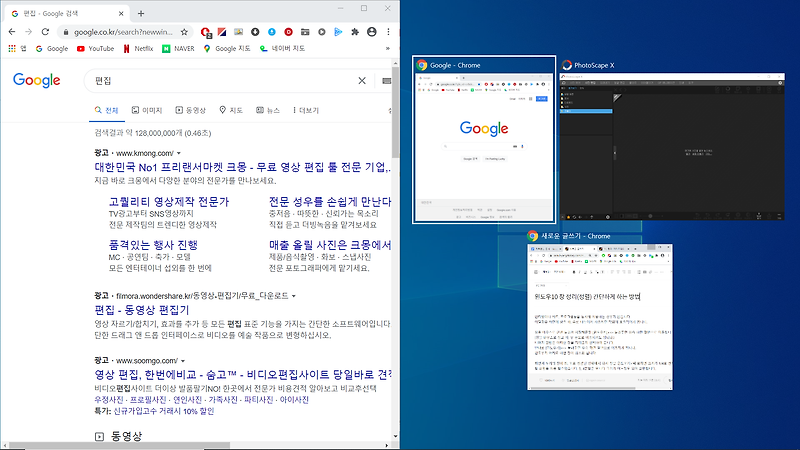Open the dark folder extension icon
The image size is (800, 450).
[x=305, y=32]
